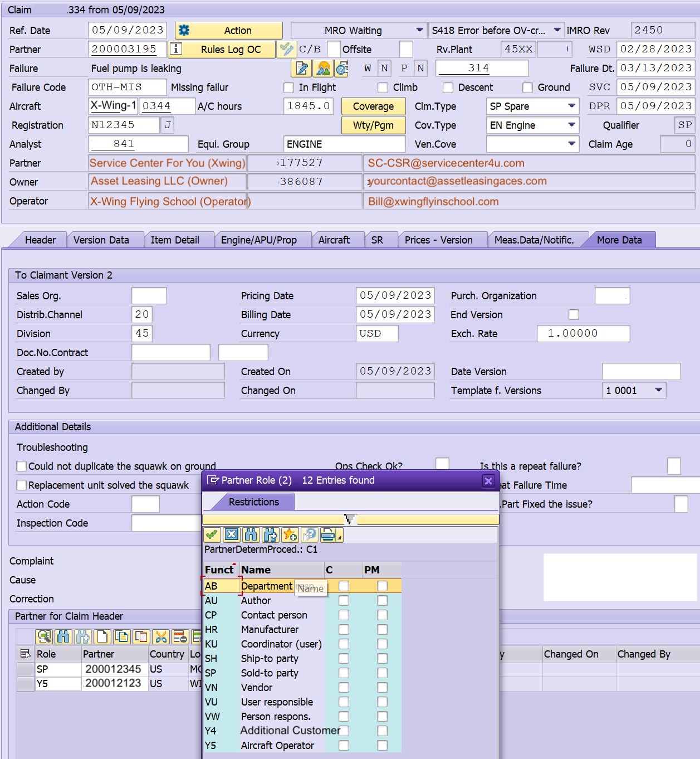Click the notepad edit icon beside Failure text
This screenshot has width=700, height=759.
point(302,69)
